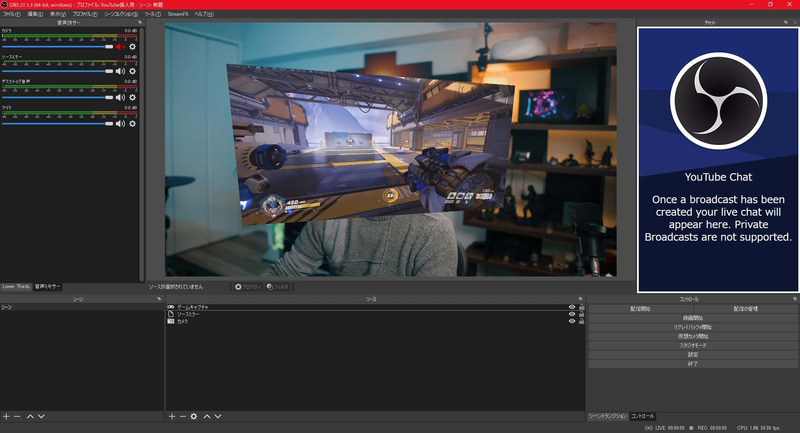Screen dimensions: 800x433
Task: Mute the マイク audio channel
Action: 120,123
